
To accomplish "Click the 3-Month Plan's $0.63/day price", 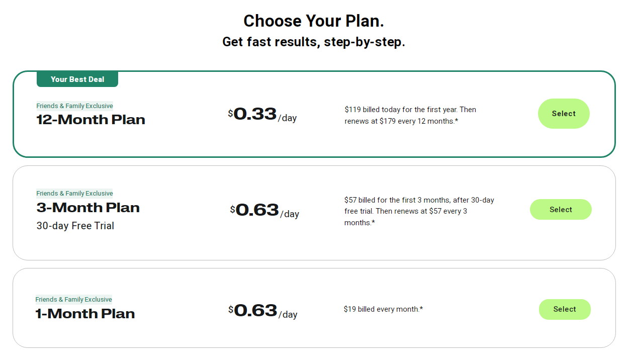I will pyautogui.click(x=264, y=210).
